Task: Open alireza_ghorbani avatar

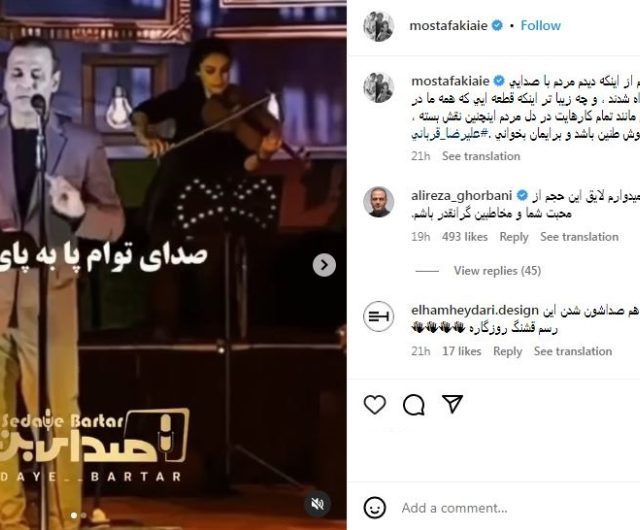Action: 378,202
